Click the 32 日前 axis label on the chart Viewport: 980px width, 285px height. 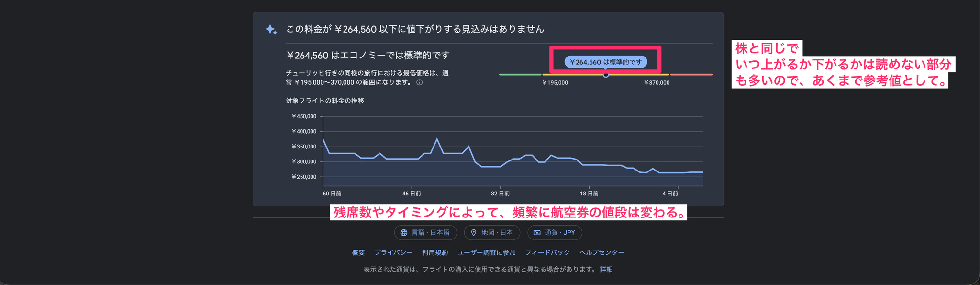pyautogui.click(x=501, y=194)
